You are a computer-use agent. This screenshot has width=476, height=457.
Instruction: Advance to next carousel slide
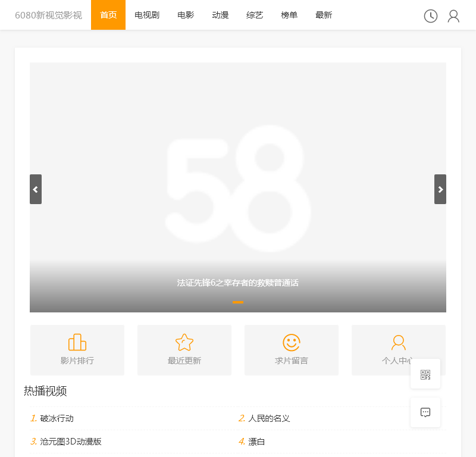pos(440,189)
